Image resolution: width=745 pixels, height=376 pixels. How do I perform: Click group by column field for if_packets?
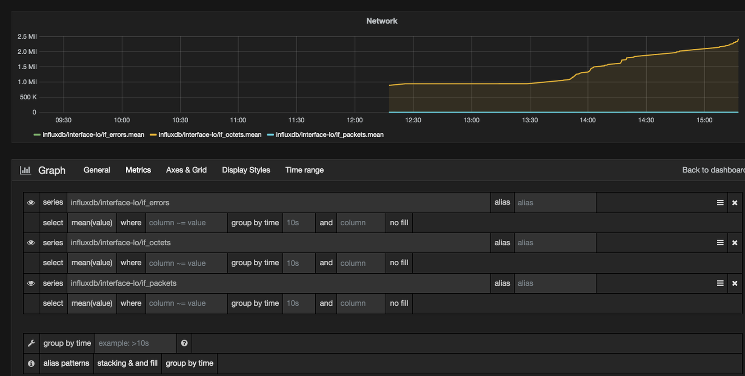[x=361, y=303]
